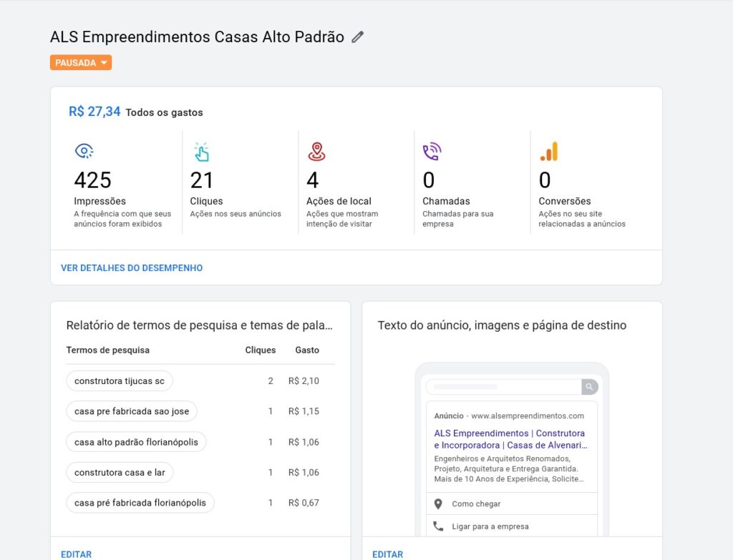Click the total spend 'R$ 27,34'

click(94, 112)
